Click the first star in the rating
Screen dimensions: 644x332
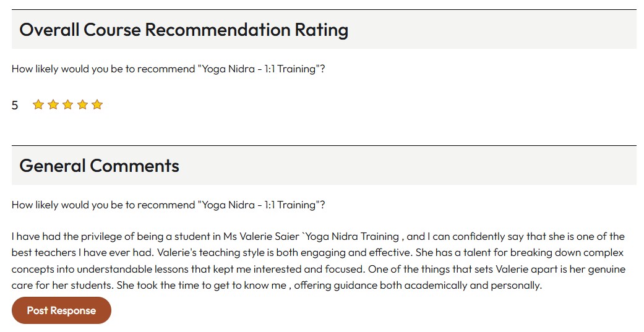pyautogui.click(x=38, y=105)
